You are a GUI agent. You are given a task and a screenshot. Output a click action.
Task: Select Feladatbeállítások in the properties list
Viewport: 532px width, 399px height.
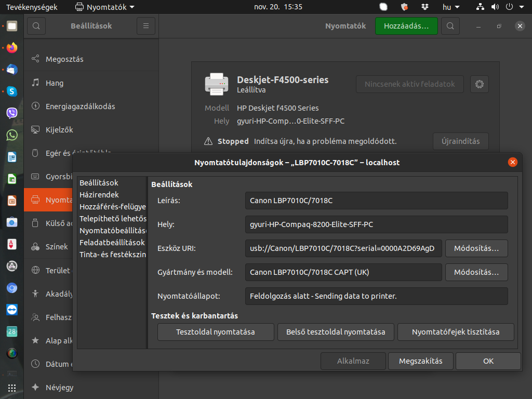(x=112, y=243)
